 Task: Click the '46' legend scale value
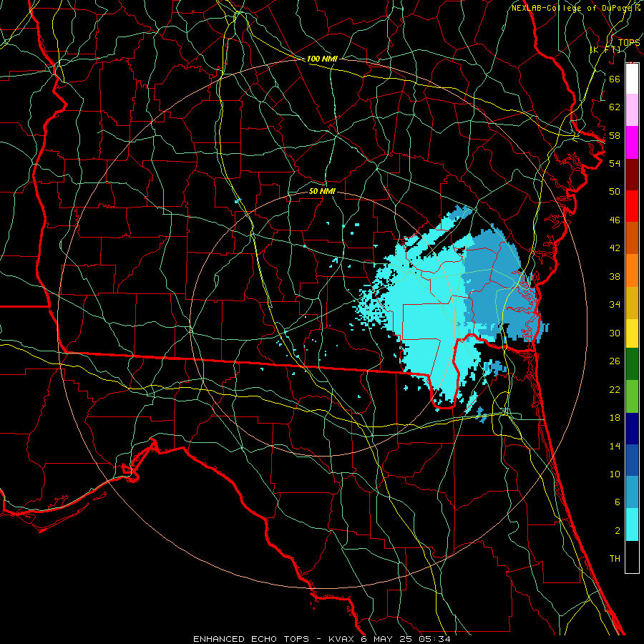click(x=615, y=220)
